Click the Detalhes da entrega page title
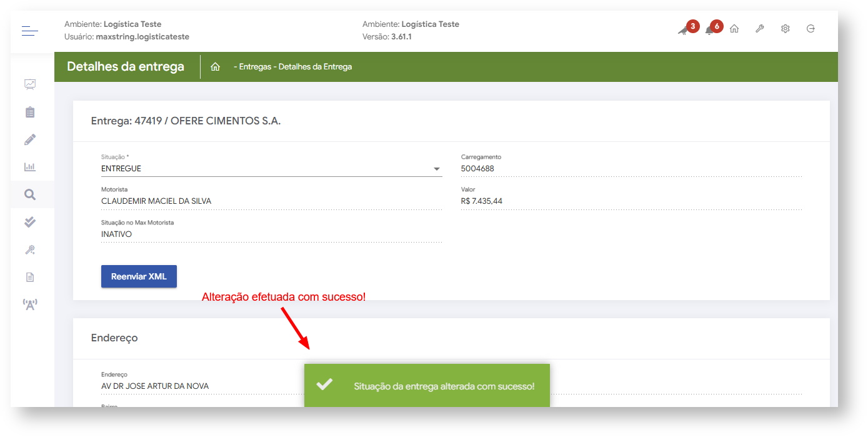This screenshot has width=868, height=437. (x=126, y=67)
